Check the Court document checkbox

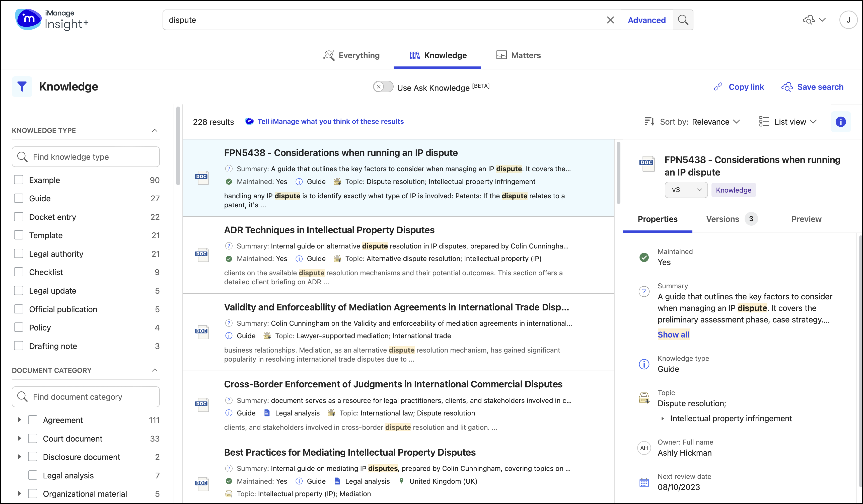[33, 439]
